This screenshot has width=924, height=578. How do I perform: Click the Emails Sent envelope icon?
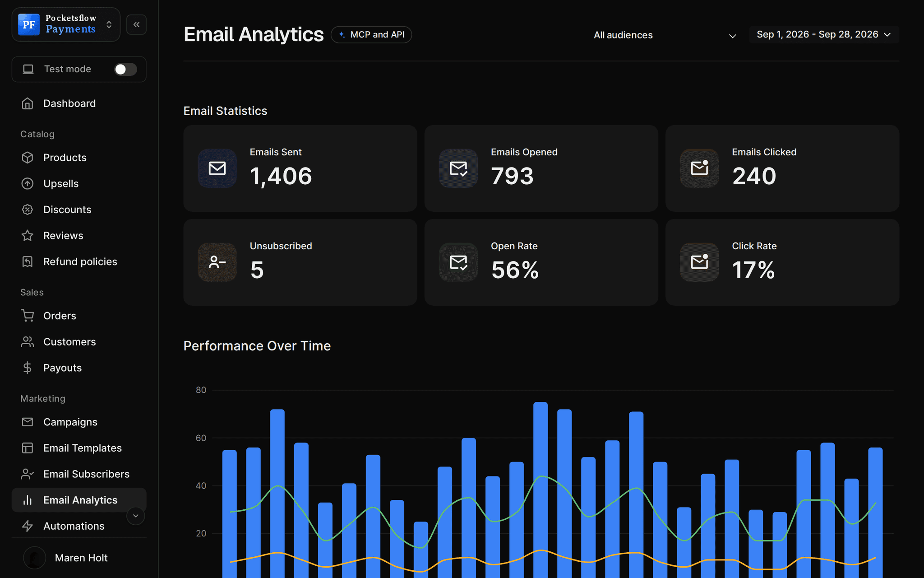(x=217, y=168)
